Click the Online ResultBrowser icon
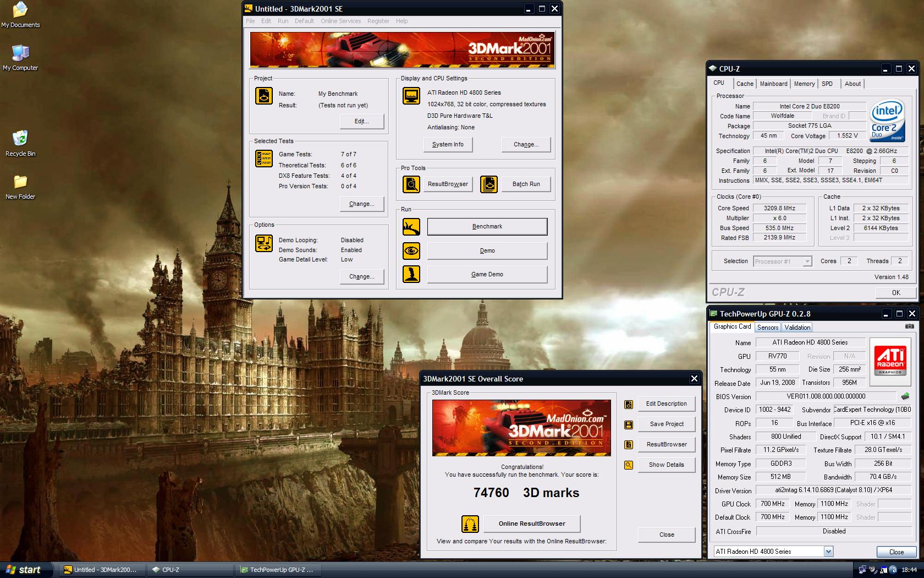Viewport: 924px width, 578px height. pos(470,524)
